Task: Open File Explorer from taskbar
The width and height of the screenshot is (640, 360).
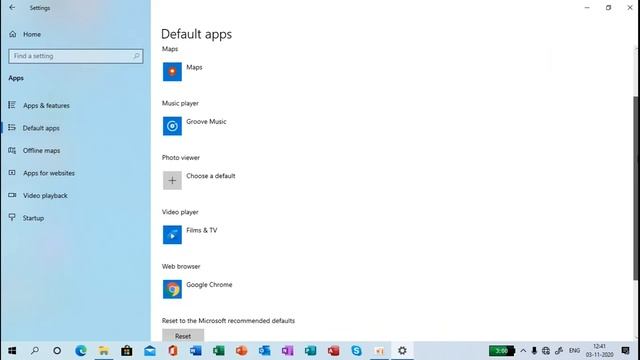Action: (x=104, y=351)
